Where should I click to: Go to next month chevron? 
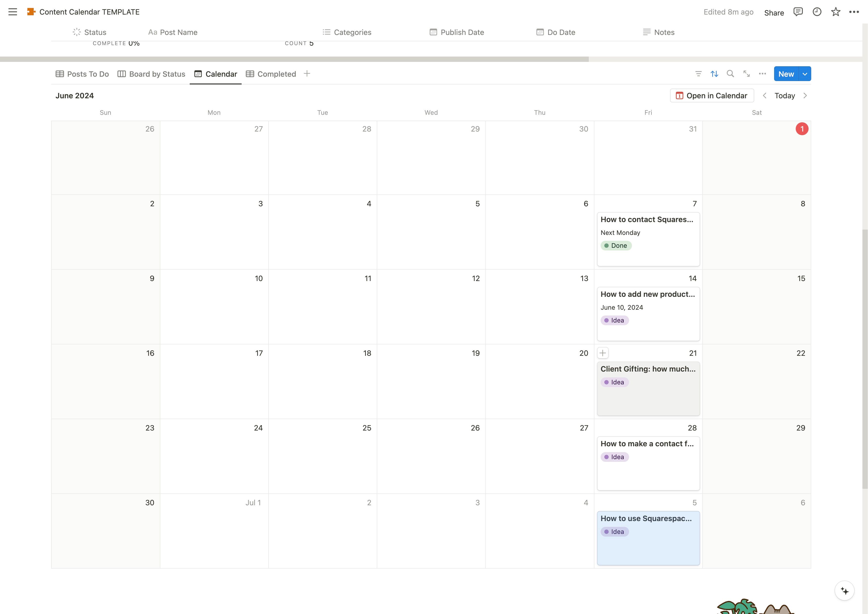[x=805, y=96]
